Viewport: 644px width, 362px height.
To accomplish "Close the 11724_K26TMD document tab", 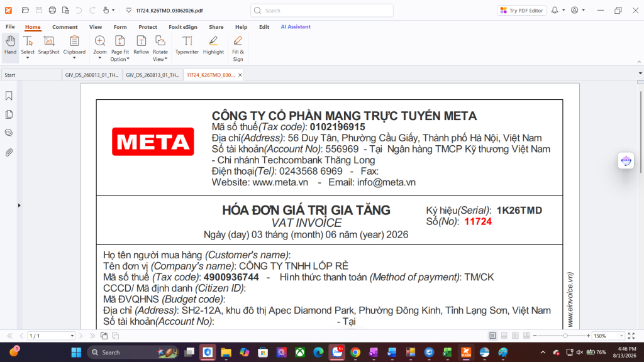I will (x=240, y=75).
